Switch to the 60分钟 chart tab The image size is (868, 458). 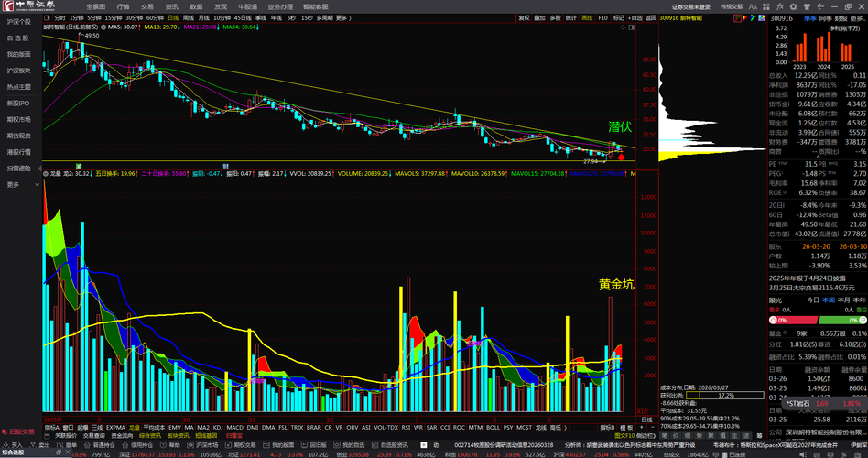click(155, 18)
